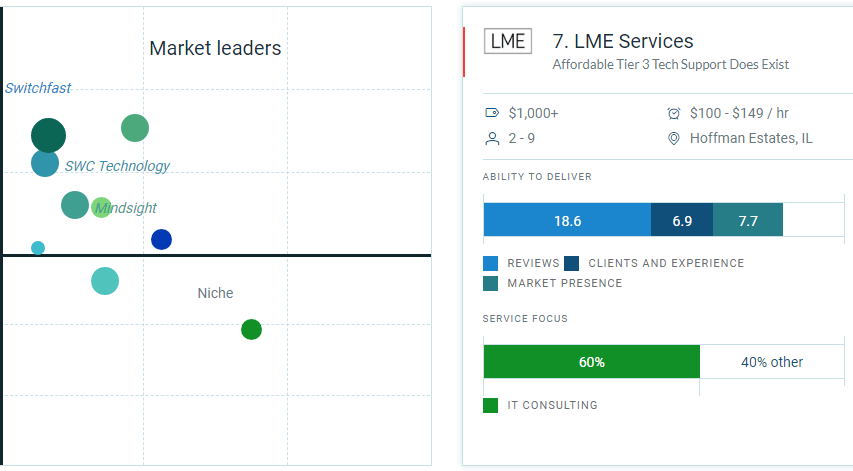Click the Market Presence legend swatch

(491, 283)
